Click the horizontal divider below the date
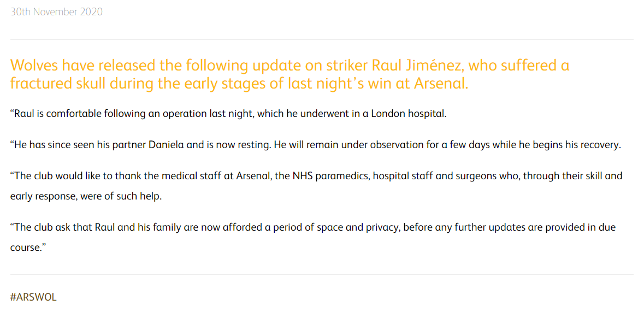The height and width of the screenshot is (317, 644). [x=322, y=39]
